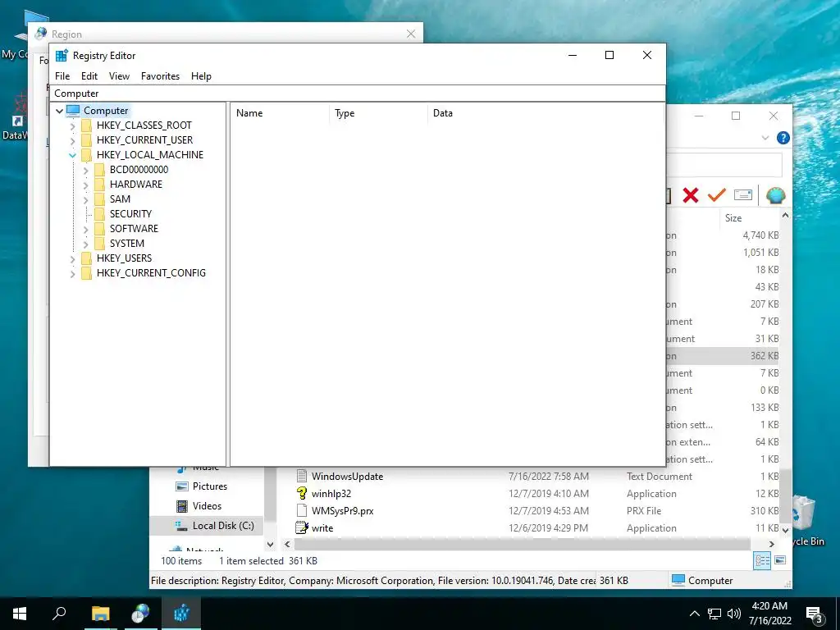Select the WindowsUpdate file name
The height and width of the screenshot is (630, 840).
[x=347, y=477]
